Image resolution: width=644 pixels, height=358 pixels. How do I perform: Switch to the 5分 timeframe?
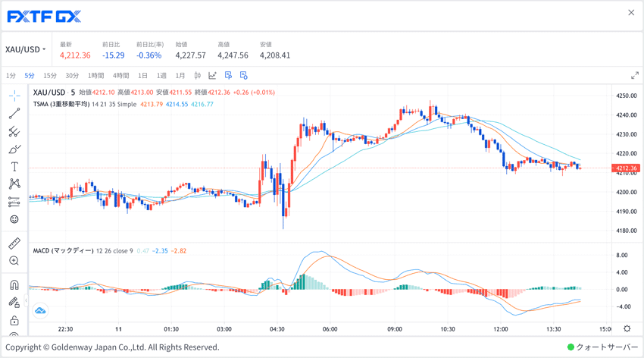click(29, 76)
